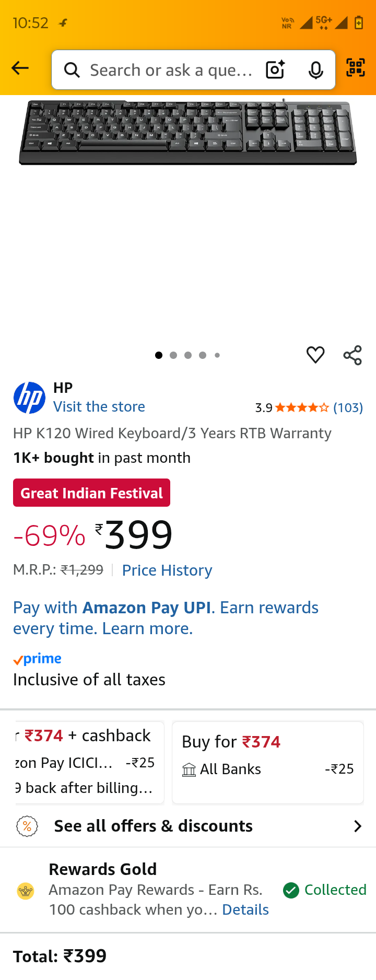The height and width of the screenshot is (980, 376).
Task: Open Visit the store link
Action: [x=99, y=407]
